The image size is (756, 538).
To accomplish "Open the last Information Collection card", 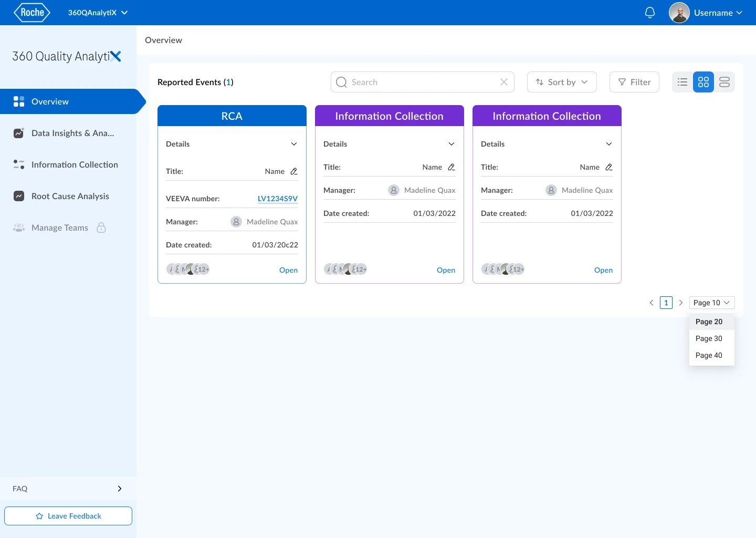I will pyautogui.click(x=603, y=270).
